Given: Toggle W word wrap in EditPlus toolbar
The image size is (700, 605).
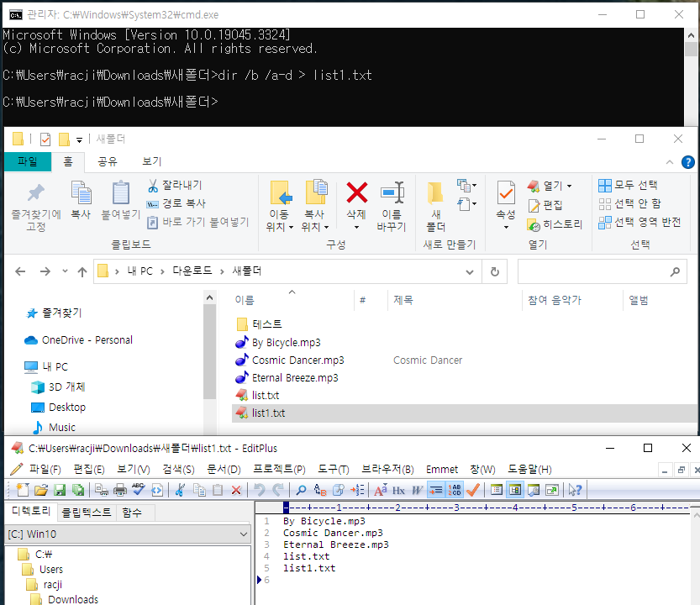Looking at the screenshot, I should coord(417,490).
